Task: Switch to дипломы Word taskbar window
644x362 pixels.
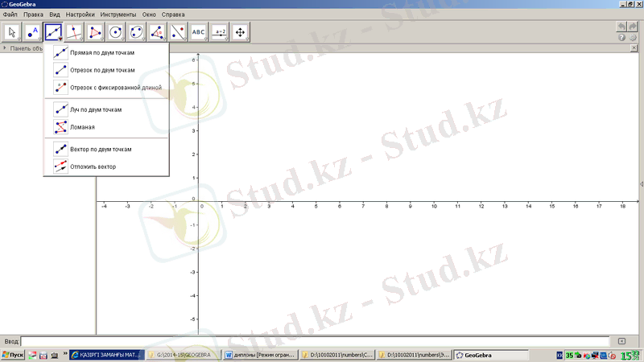Action: click(x=260, y=355)
